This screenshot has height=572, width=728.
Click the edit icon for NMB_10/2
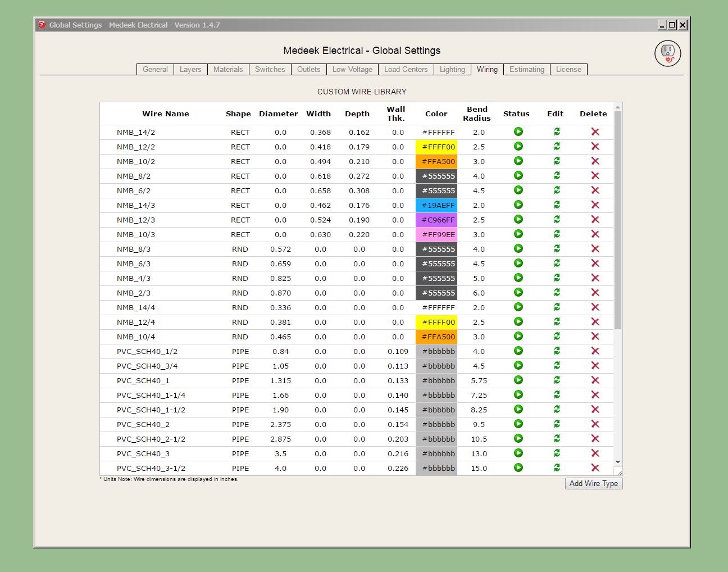coord(557,161)
